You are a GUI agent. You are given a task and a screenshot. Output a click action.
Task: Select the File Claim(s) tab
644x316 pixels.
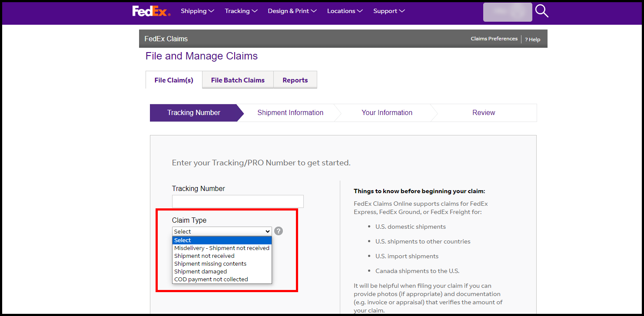tap(173, 80)
